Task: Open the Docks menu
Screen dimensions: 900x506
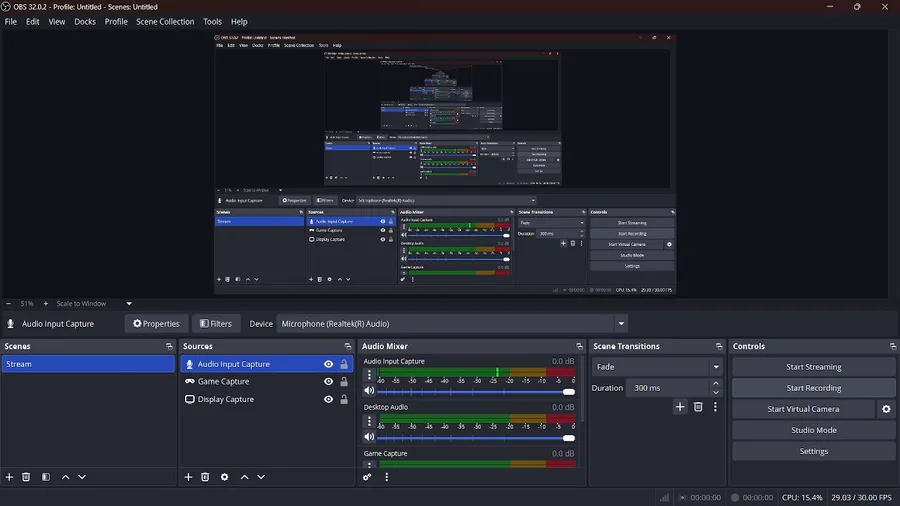Action: click(85, 22)
